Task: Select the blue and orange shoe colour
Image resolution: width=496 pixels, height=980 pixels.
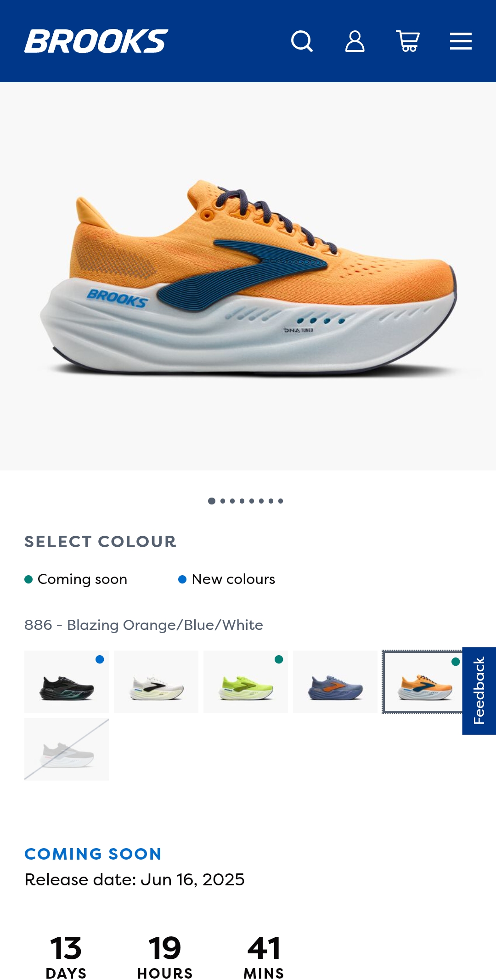Action: 335,682
